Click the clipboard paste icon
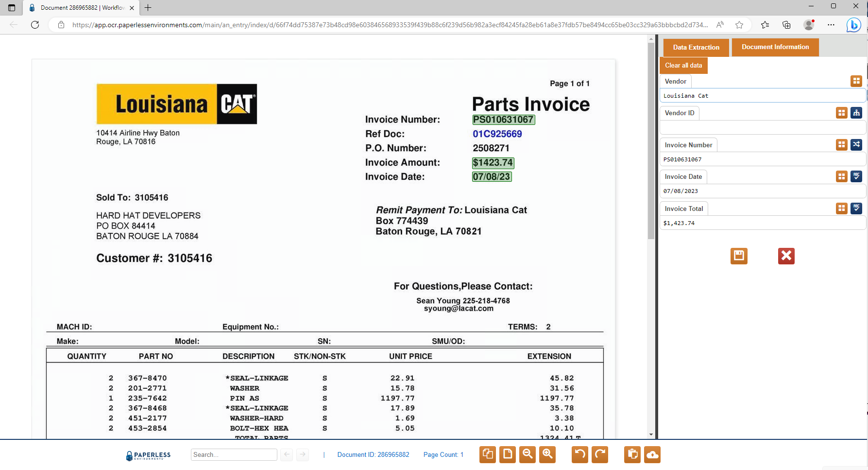 pyautogui.click(x=632, y=454)
